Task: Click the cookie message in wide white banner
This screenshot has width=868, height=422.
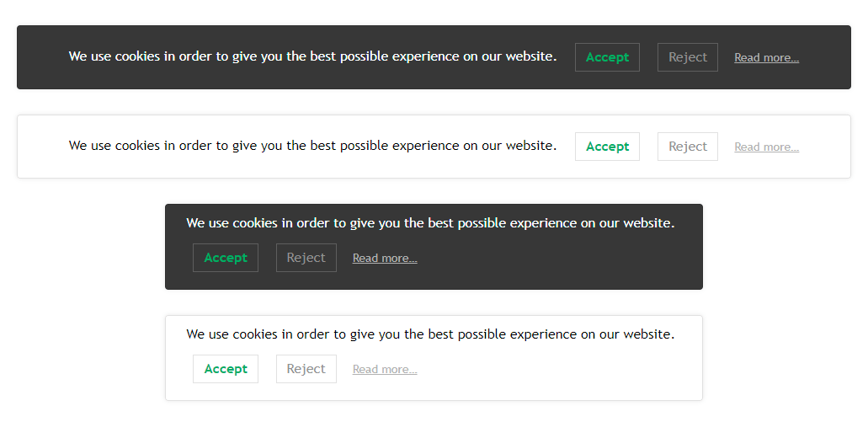Action: tap(312, 145)
